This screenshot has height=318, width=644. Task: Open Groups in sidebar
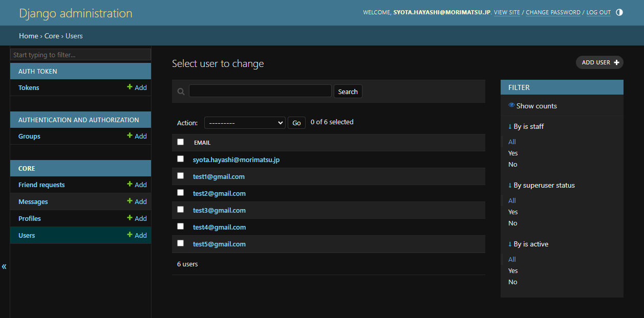[29, 136]
